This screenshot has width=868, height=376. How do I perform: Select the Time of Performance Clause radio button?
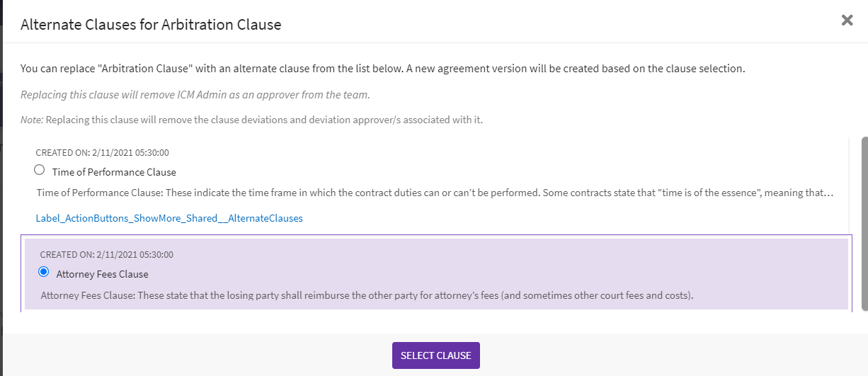pos(40,170)
